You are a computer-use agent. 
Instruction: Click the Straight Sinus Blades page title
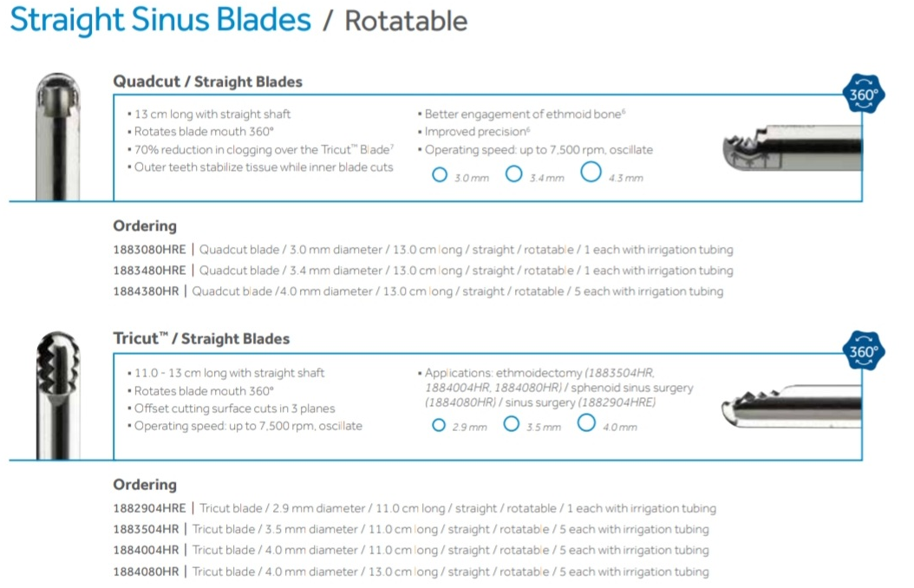pos(160,21)
